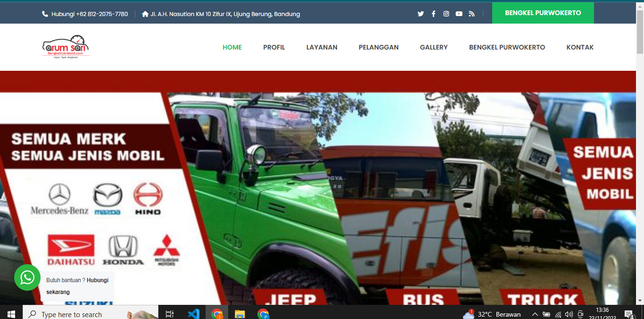The width and height of the screenshot is (644, 319).
Task: Open the PELANGGAN menu item
Action: click(379, 47)
